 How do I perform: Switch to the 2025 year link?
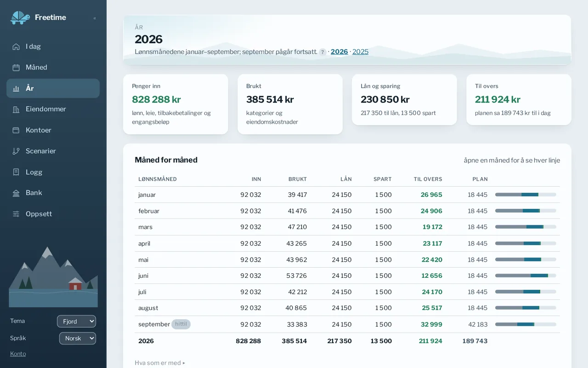coord(360,52)
